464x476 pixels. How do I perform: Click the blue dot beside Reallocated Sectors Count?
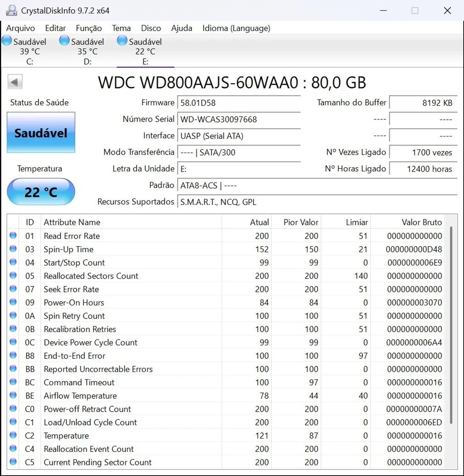[13, 276]
